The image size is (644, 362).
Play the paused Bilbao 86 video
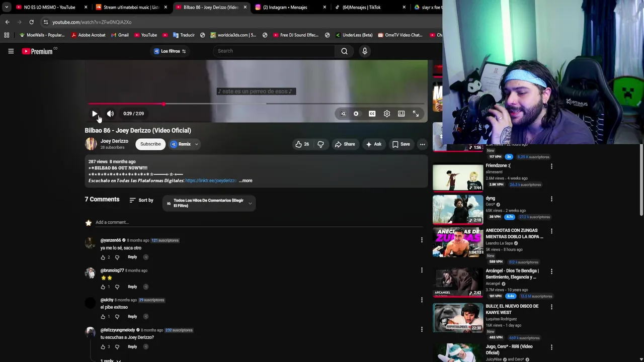pos(95,114)
